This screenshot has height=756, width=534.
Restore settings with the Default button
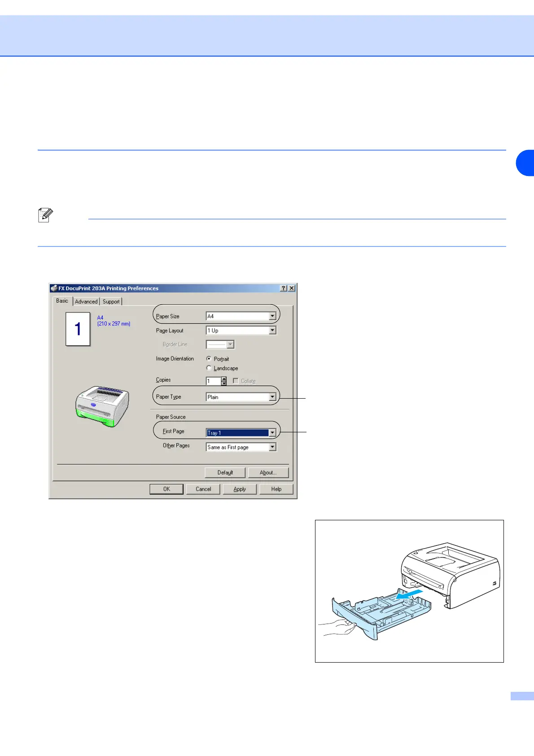coord(225,473)
